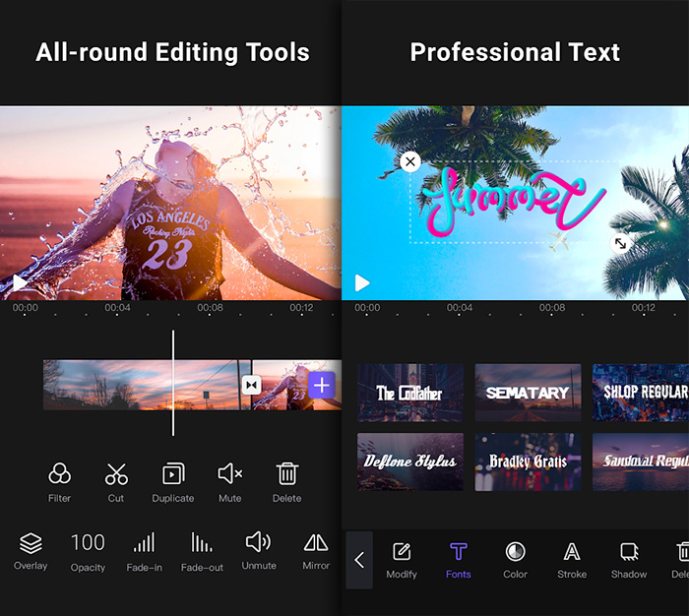Tap the Unmute speaker icon
This screenshot has width=689, height=616.
tap(258, 551)
